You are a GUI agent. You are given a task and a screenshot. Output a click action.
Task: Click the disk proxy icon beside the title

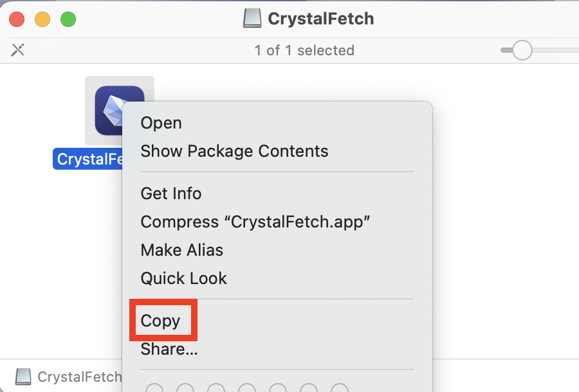pos(252,18)
